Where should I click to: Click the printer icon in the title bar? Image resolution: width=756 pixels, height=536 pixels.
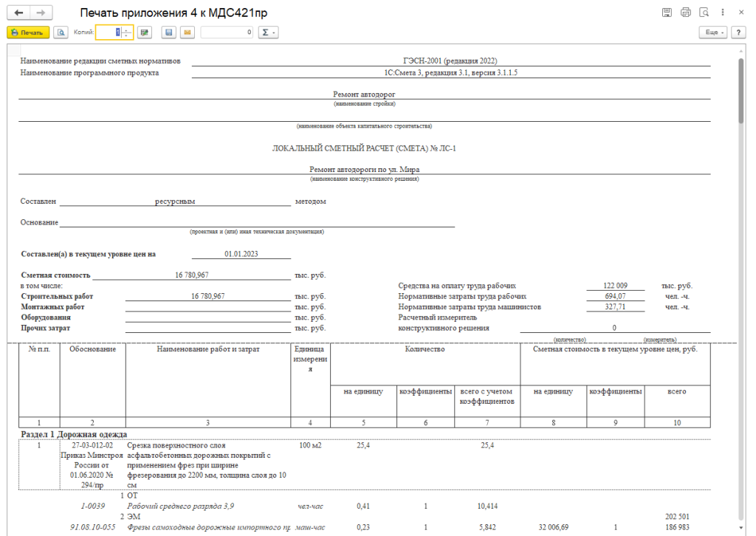[685, 13]
